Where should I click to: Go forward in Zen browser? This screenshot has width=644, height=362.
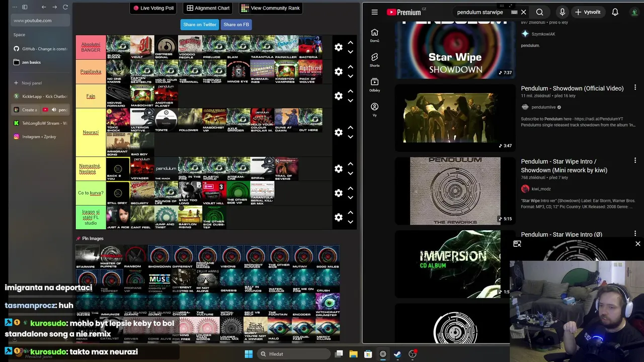click(54, 7)
